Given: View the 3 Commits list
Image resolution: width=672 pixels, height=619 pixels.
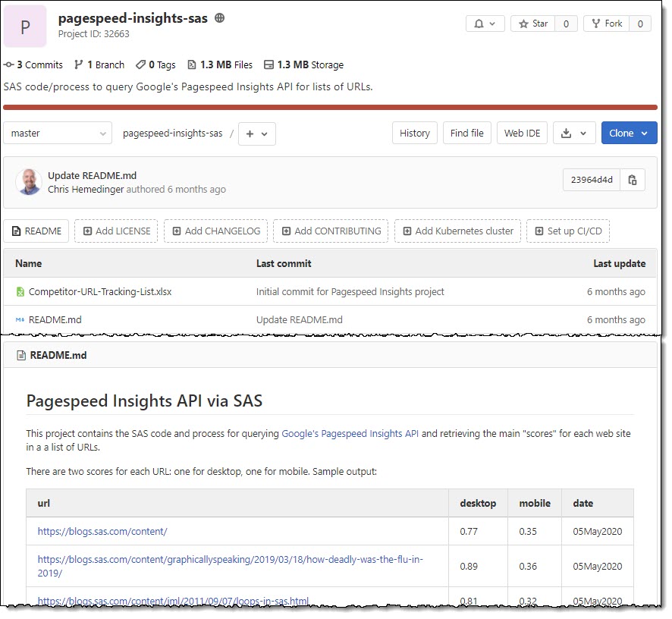Looking at the screenshot, I should 33,64.
